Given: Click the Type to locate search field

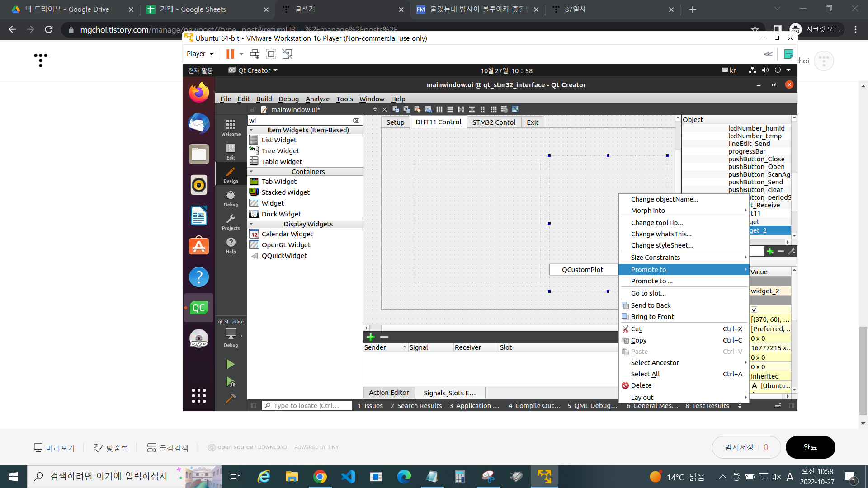Looking at the screenshot, I should [x=307, y=406].
